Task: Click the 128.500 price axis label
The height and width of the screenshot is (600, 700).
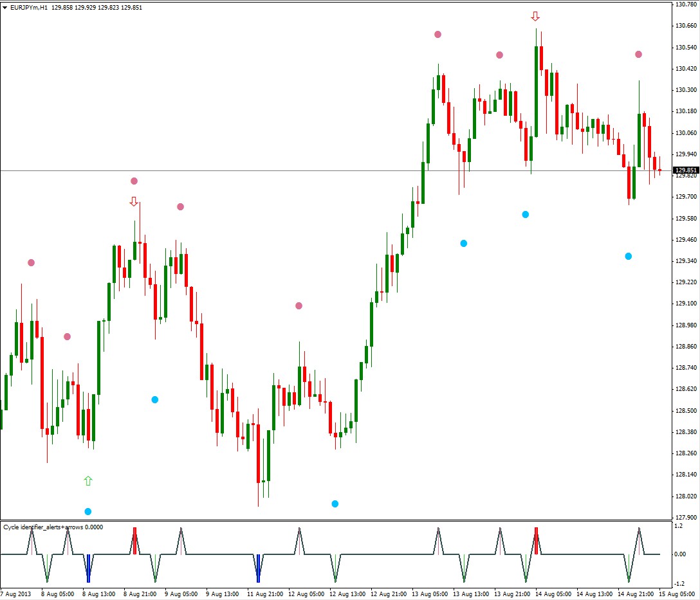Action: click(686, 410)
